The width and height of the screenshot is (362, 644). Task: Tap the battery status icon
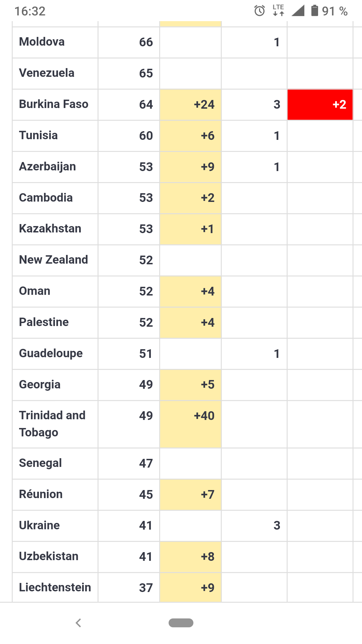click(x=314, y=11)
